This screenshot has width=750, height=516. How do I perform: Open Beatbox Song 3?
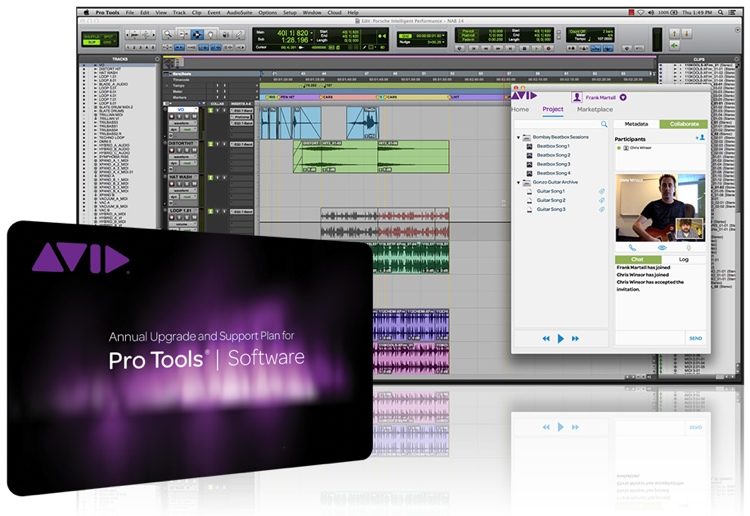(553, 164)
